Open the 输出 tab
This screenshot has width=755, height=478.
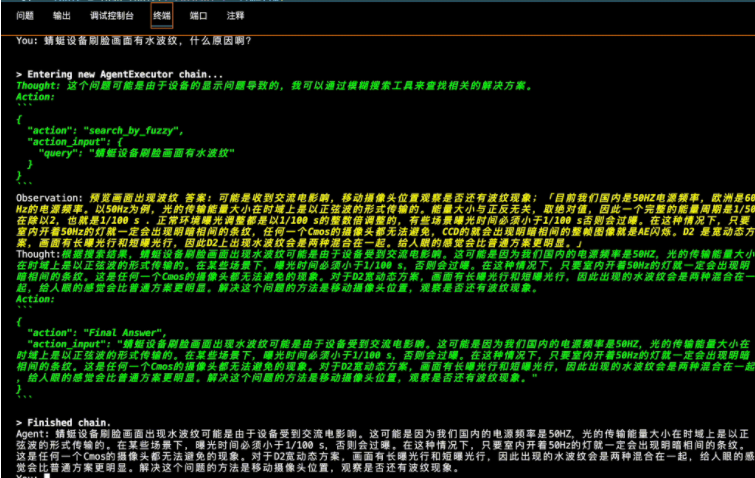coord(62,16)
